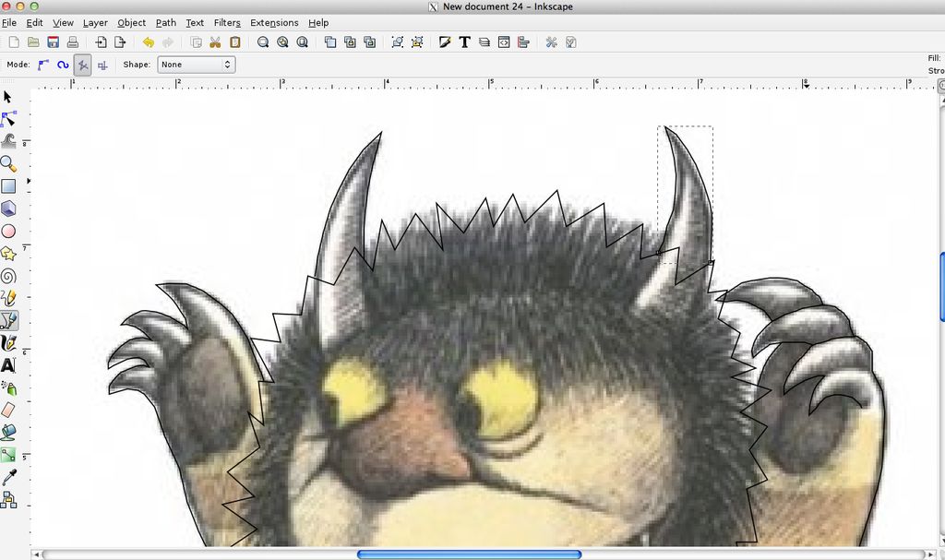The height and width of the screenshot is (560, 945).
Task: Switch to regular Bezier path mode
Action: tap(43, 65)
